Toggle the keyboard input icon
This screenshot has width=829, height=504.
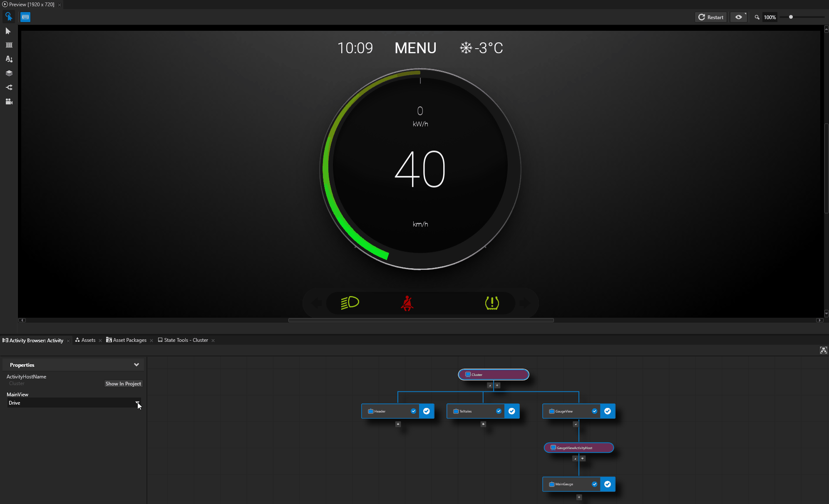tap(25, 17)
